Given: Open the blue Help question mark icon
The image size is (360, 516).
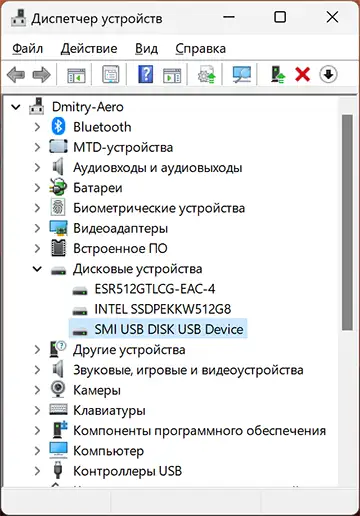Looking at the screenshot, I should (146, 74).
